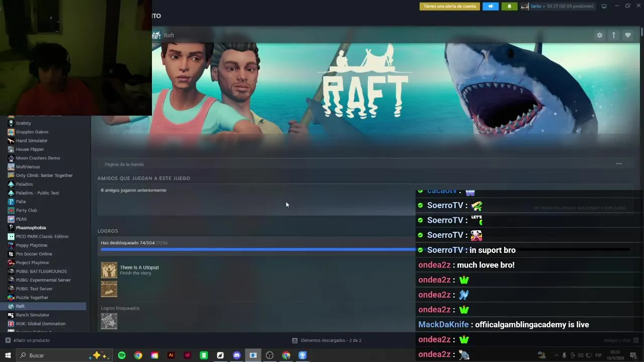
Task: Open Discord from the taskbar
Action: (x=236, y=355)
